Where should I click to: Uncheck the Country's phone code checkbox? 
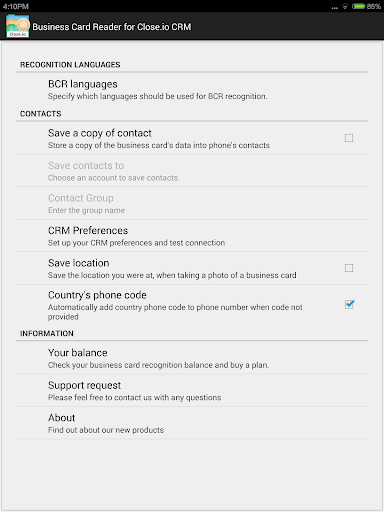[349, 304]
